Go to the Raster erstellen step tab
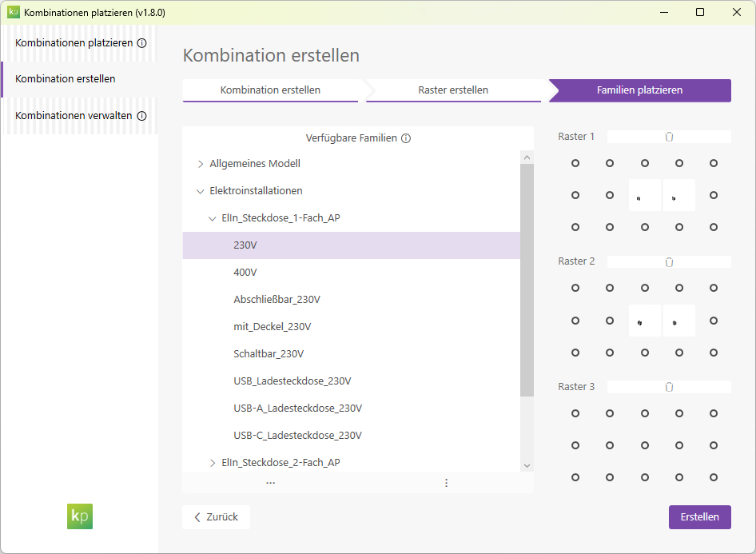Screen dimensions: 756x554 click(x=453, y=90)
